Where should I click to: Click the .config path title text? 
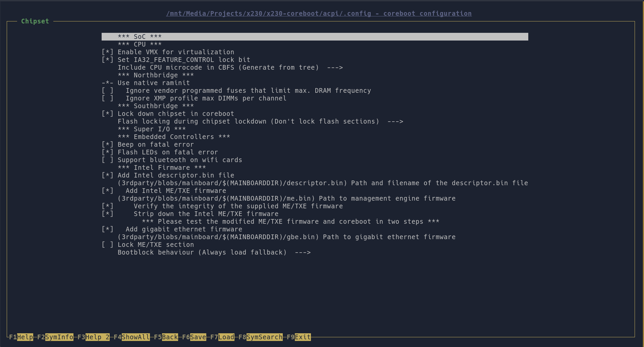pos(319,13)
